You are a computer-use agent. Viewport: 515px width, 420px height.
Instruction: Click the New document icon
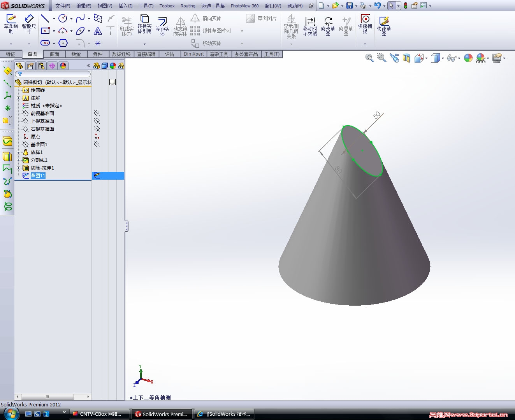click(322, 5)
